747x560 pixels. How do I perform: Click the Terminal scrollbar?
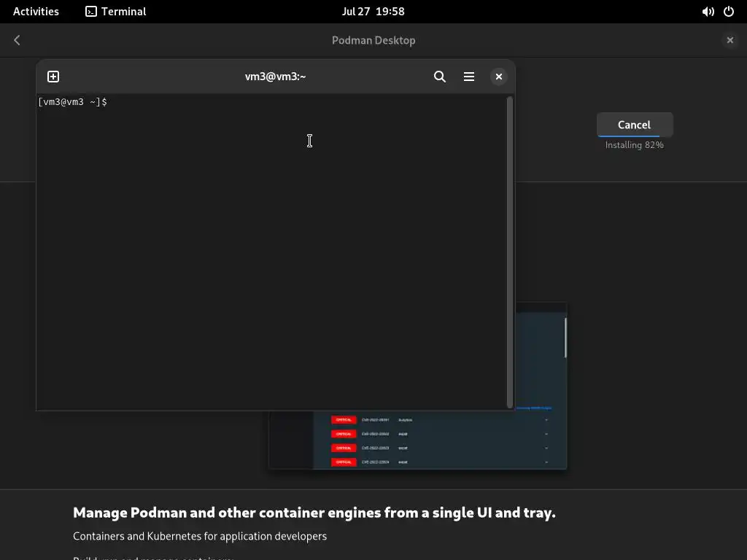[x=510, y=252]
